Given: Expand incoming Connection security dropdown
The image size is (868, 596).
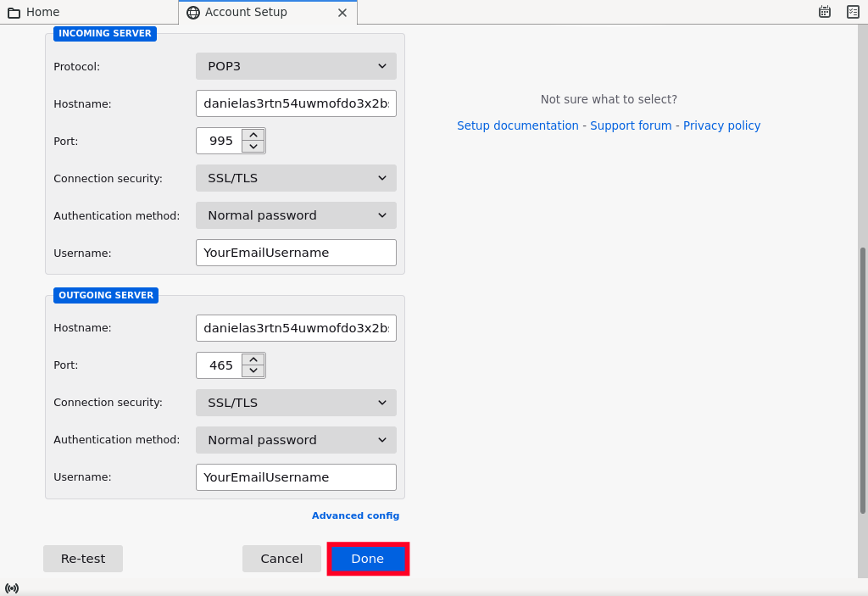Looking at the screenshot, I should tap(296, 178).
